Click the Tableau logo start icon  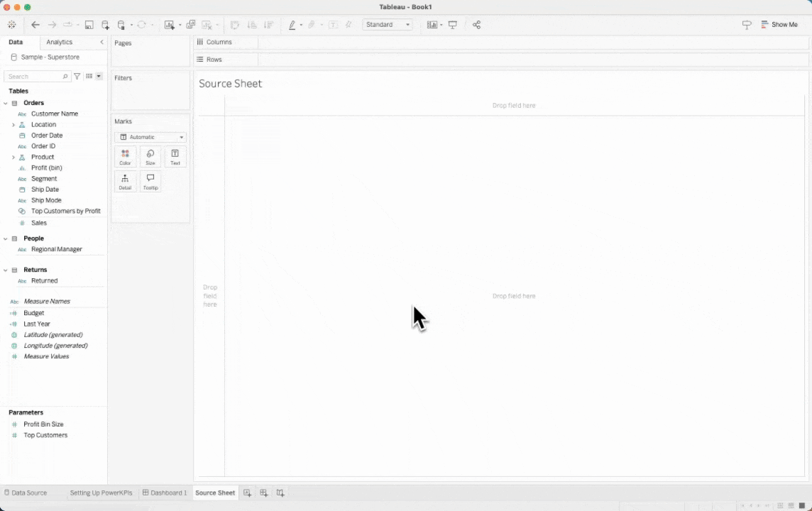(11, 24)
